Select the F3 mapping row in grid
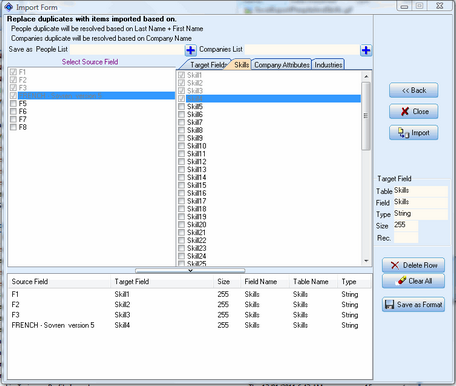This screenshot has width=456, height=386. [x=190, y=315]
